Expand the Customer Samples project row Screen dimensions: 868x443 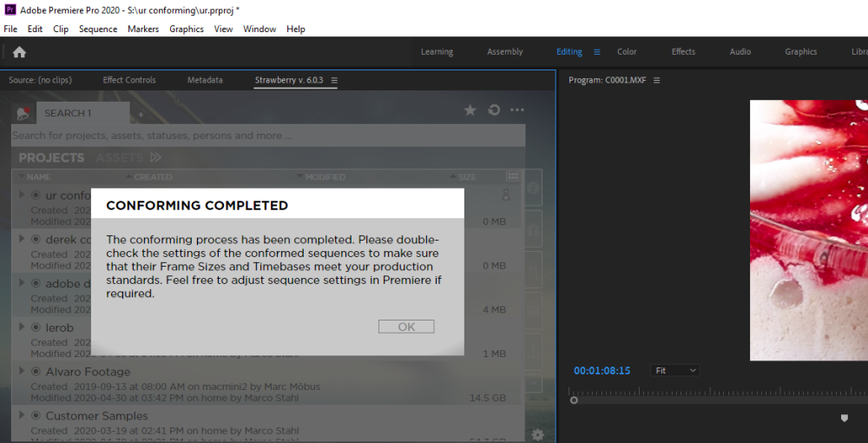22,416
